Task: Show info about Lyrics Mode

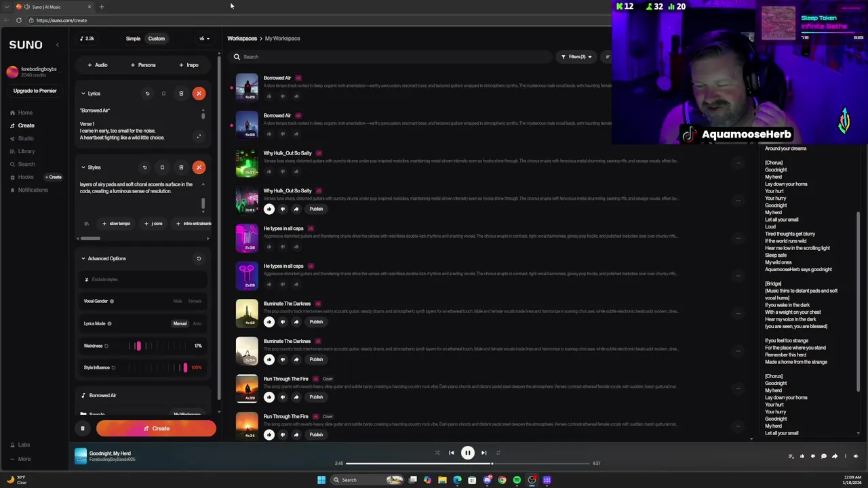Action: click(x=109, y=323)
